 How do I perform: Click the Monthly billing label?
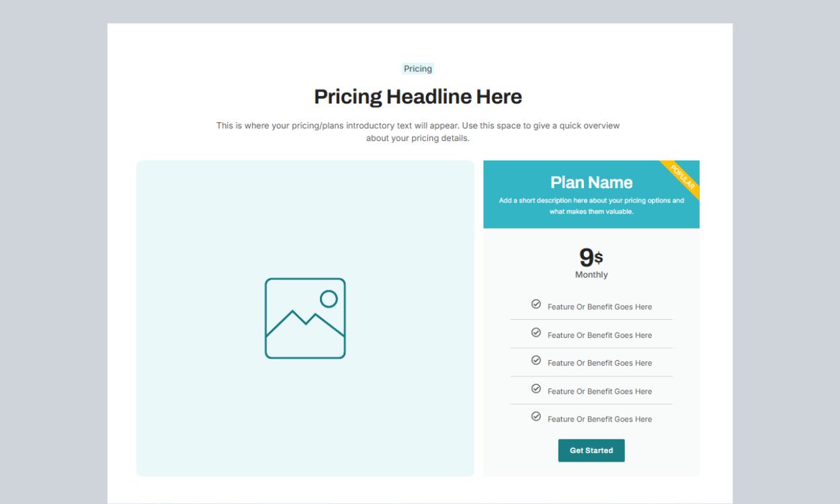591,275
